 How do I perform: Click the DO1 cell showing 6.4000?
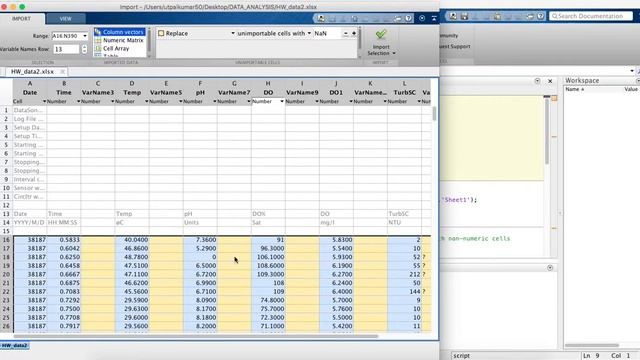point(336,291)
